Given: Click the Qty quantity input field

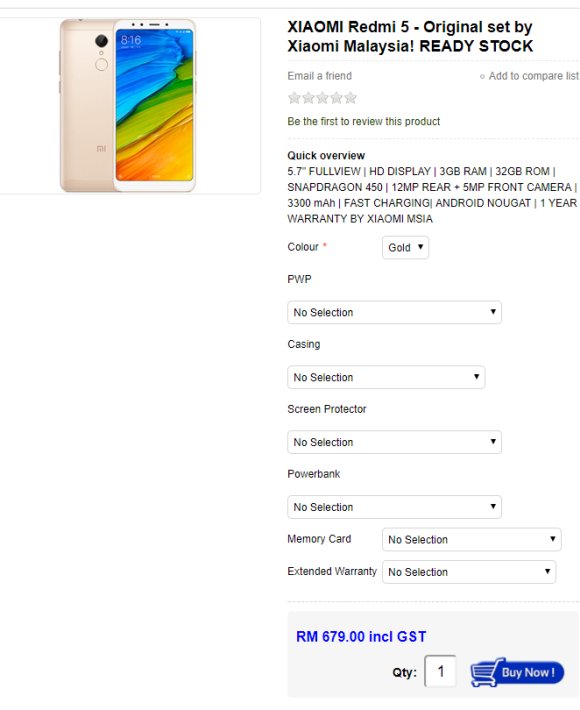Looking at the screenshot, I should click(x=440, y=671).
